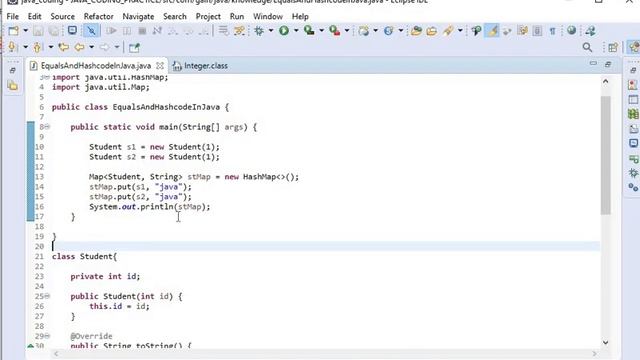
Task: Click the Open Perspective icon
Action: click(613, 47)
